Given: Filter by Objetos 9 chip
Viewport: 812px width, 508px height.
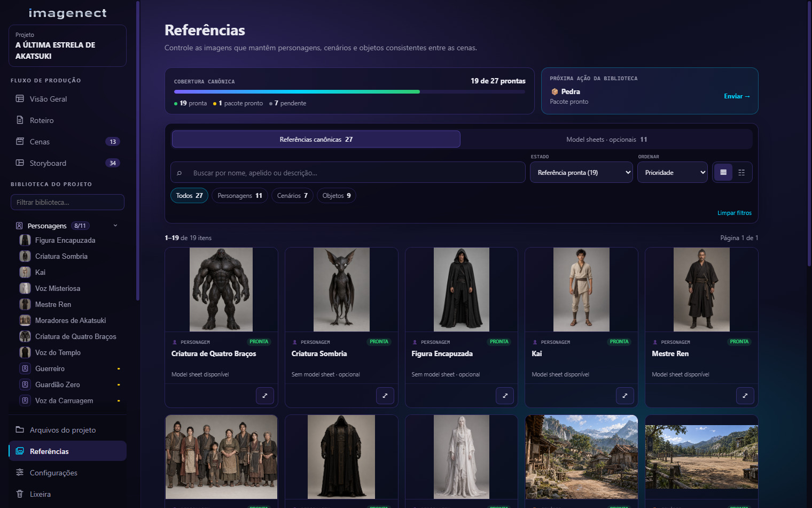Looking at the screenshot, I should 337,196.
